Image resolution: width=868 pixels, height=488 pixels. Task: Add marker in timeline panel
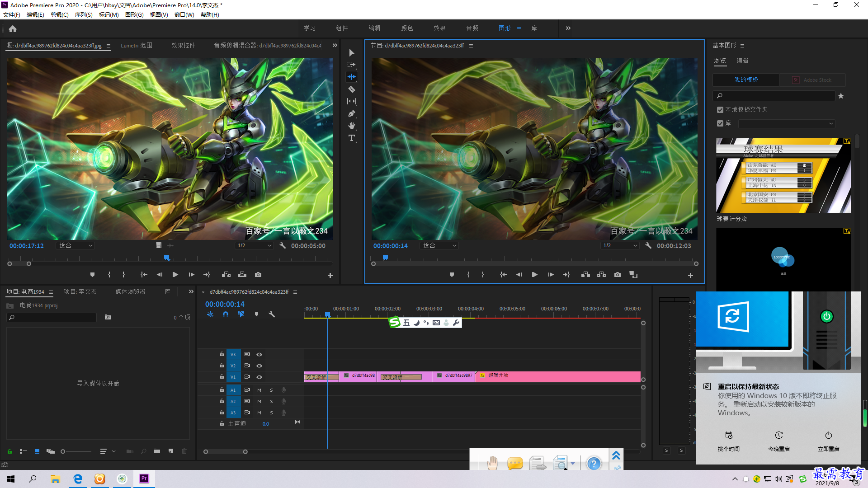pyautogui.click(x=256, y=314)
